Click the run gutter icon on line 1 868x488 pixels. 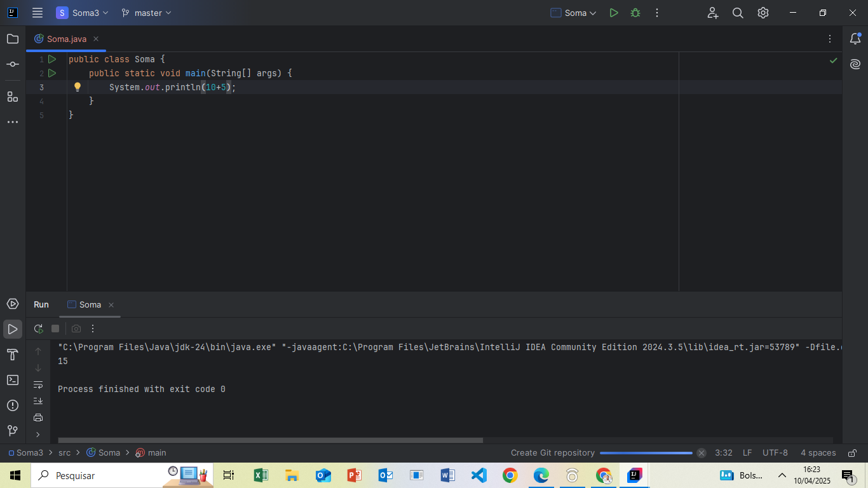pyautogui.click(x=52, y=59)
